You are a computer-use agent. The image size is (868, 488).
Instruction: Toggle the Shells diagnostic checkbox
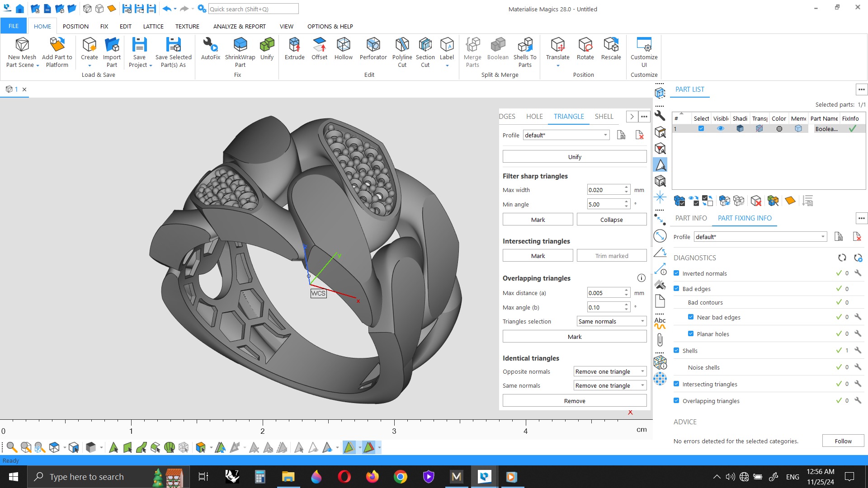click(x=676, y=350)
